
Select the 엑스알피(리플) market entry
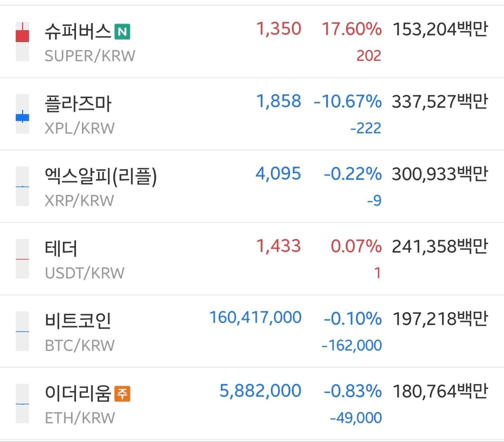click(252, 187)
